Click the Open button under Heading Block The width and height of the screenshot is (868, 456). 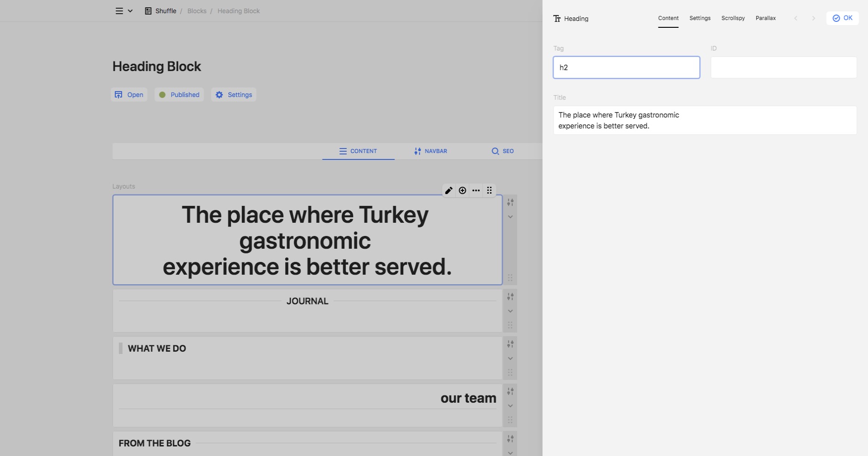click(129, 95)
